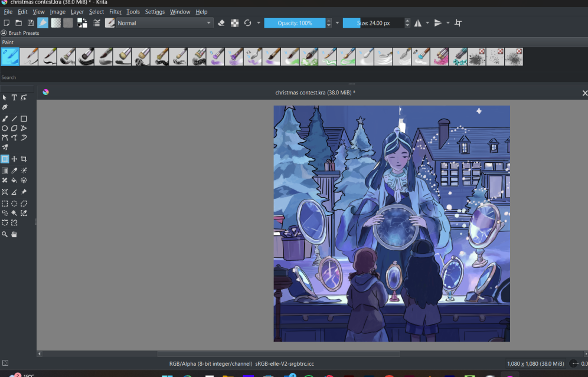Viewport: 588px width, 377px height.
Task: Activate the Zoom magnifier tool
Action: coord(5,234)
